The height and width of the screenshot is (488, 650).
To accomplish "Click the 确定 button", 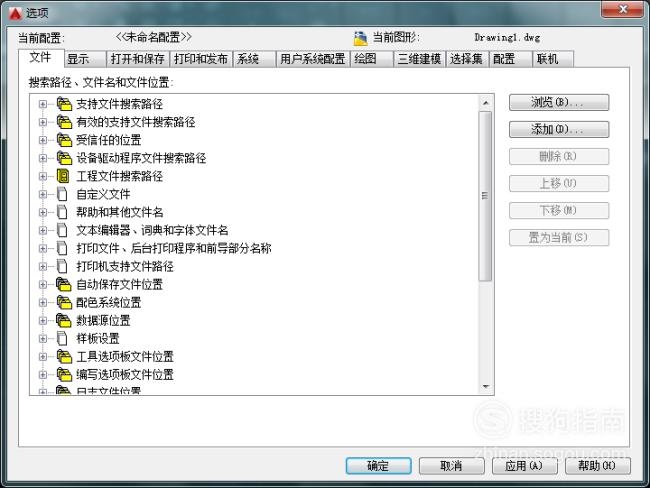I will click(x=378, y=466).
